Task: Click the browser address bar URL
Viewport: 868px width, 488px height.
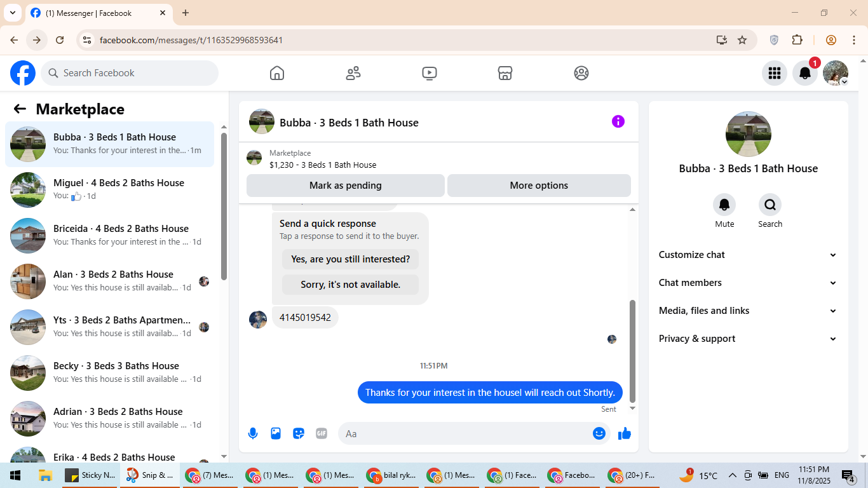Action: point(191,40)
